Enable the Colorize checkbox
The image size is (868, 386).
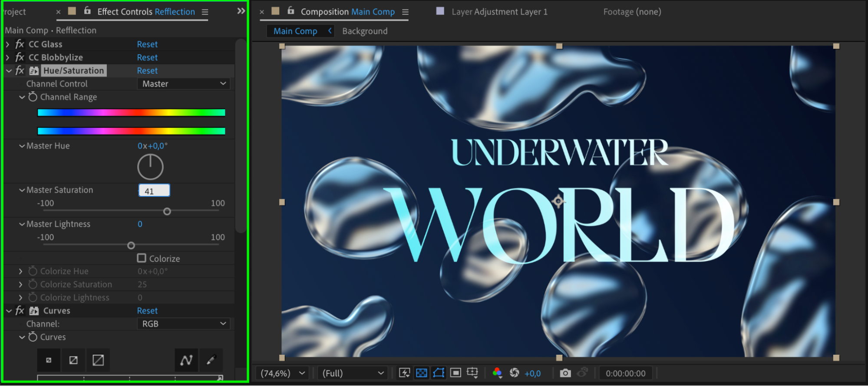pyautogui.click(x=142, y=258)
